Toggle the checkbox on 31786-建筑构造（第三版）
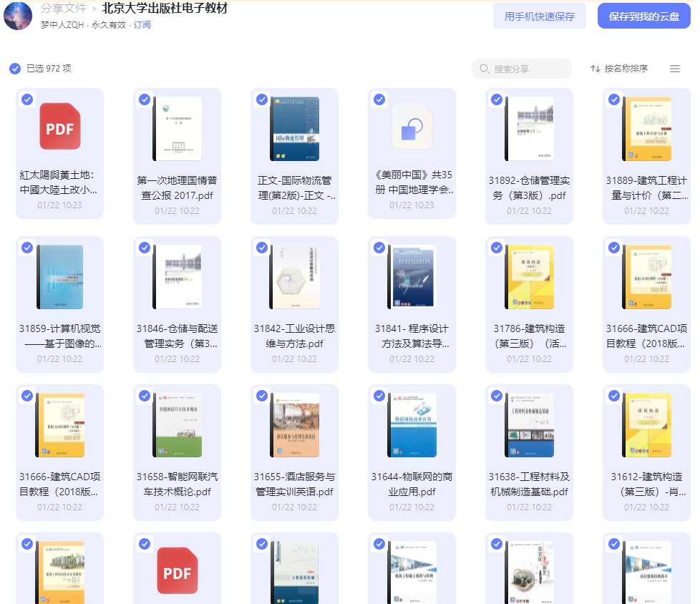Viewport: 700px width, 604px height. coord(497,248)
